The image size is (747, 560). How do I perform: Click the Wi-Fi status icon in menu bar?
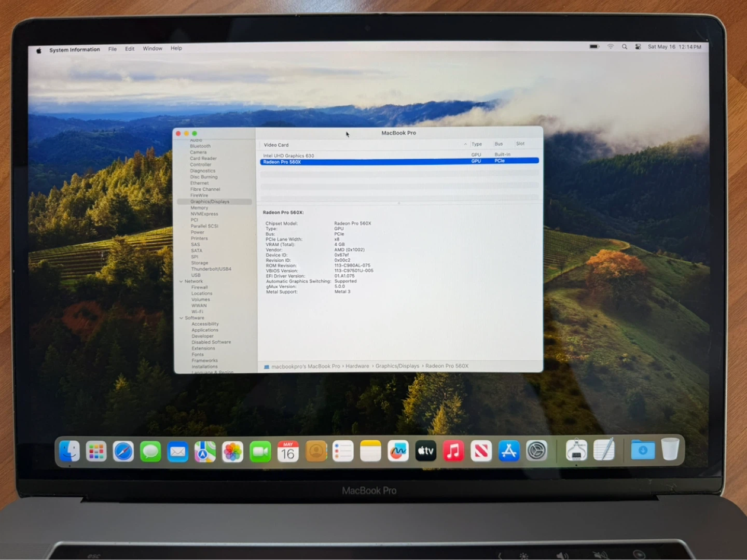click(x=611, y=47)
